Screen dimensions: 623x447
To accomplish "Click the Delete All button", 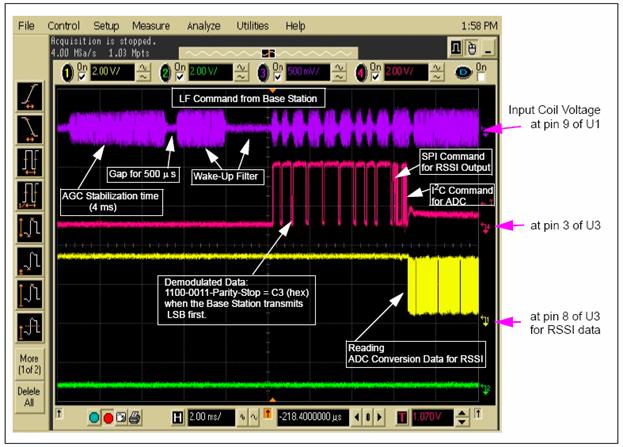I will click(30, 397).
